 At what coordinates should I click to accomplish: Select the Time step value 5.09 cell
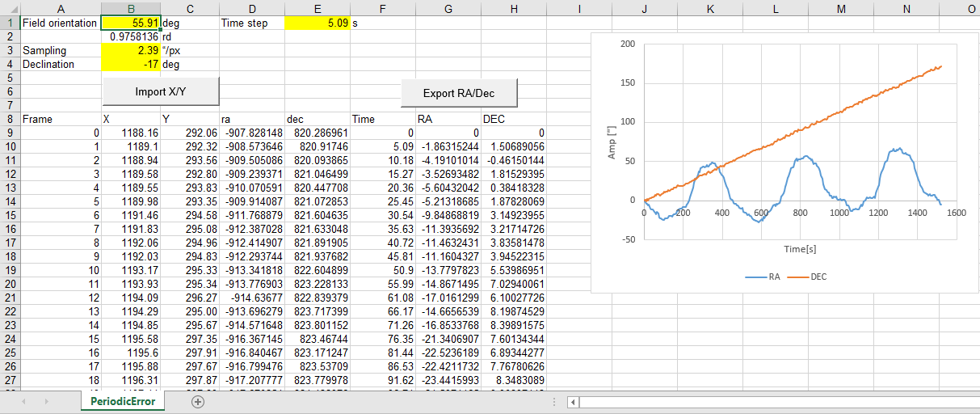point(318,23)
